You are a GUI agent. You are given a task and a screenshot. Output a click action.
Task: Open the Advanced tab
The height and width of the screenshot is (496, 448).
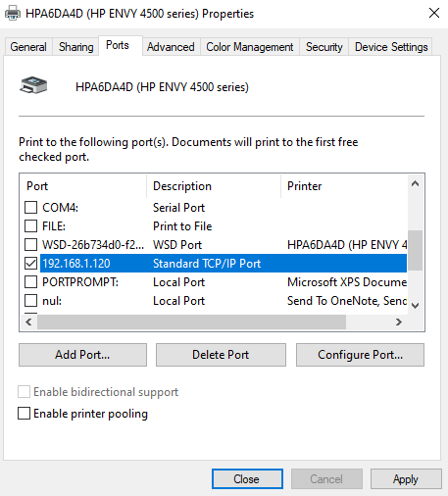click(x=171, y=47)
